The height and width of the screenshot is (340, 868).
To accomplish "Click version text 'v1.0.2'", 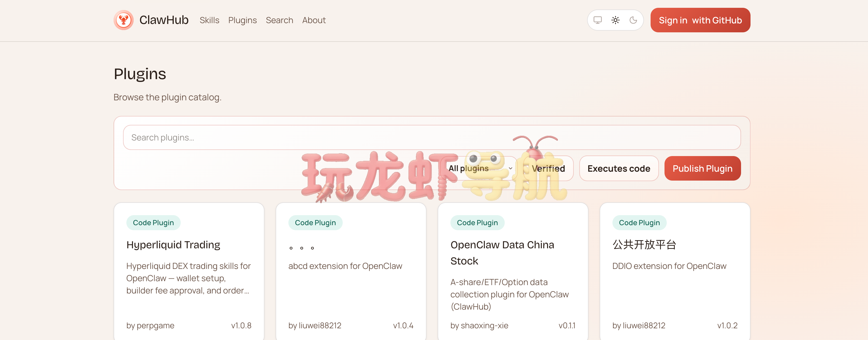I will 727,326.
